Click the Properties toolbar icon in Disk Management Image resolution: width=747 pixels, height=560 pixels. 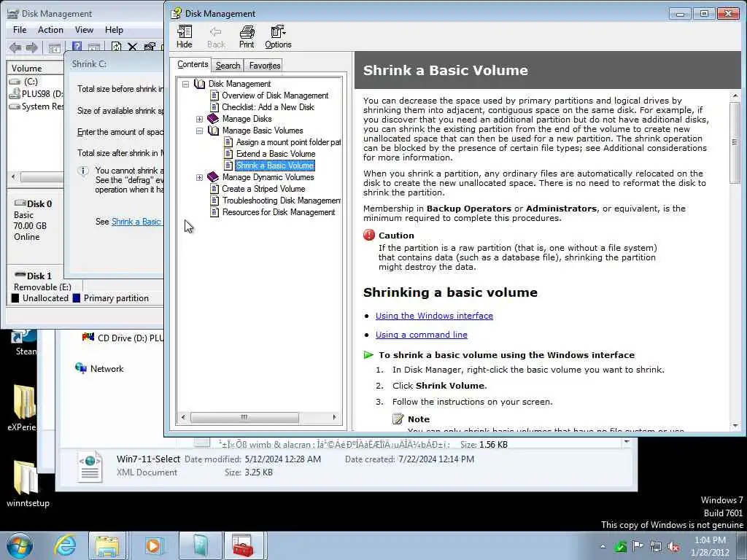[x=150, y=47]
